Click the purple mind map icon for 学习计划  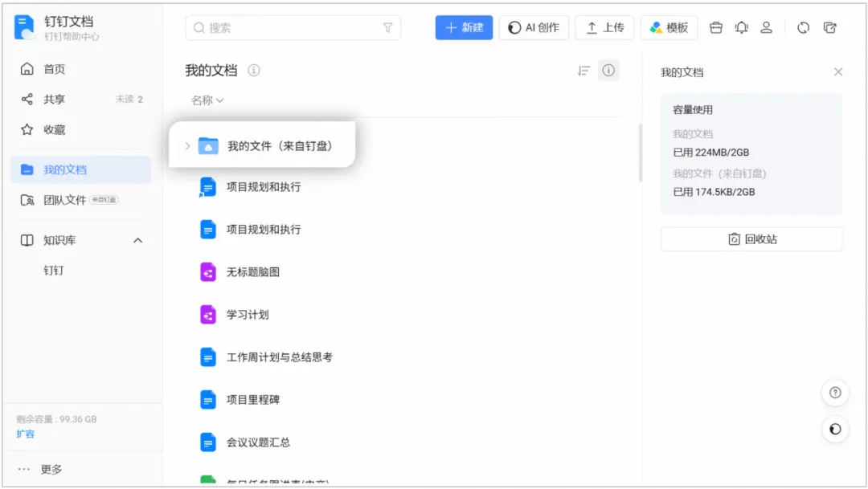coord(207,314)
